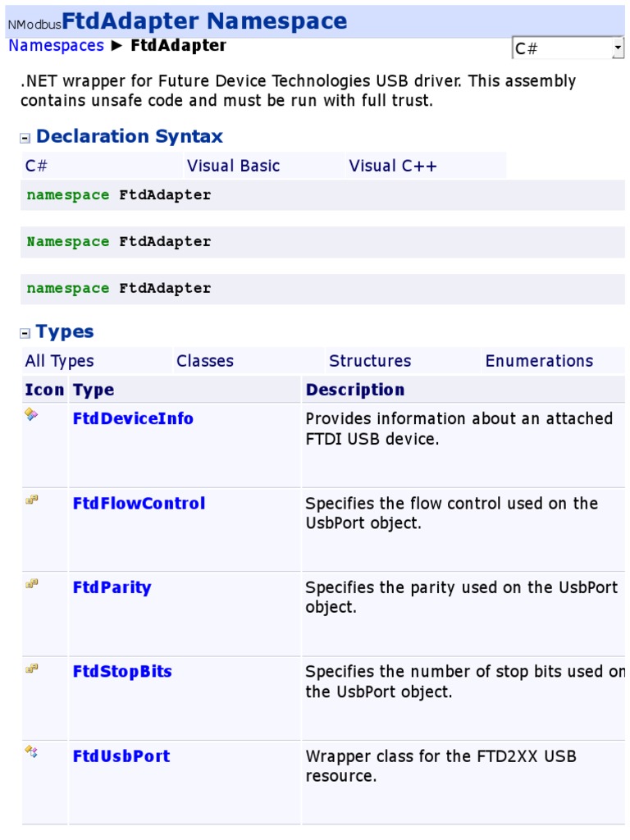Open the FtdUsbPort class link
The image size is (630, 840).
tap(121, 756)
